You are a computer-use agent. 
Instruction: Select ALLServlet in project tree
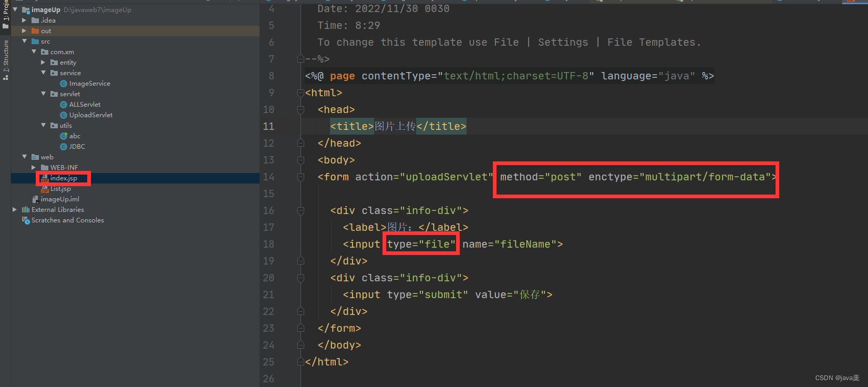85,105
